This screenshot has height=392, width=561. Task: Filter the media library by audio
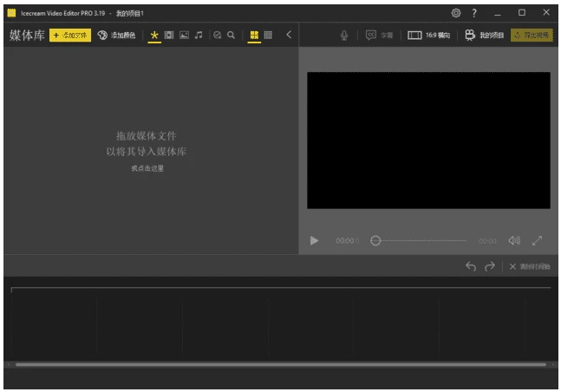click(199, 36)
